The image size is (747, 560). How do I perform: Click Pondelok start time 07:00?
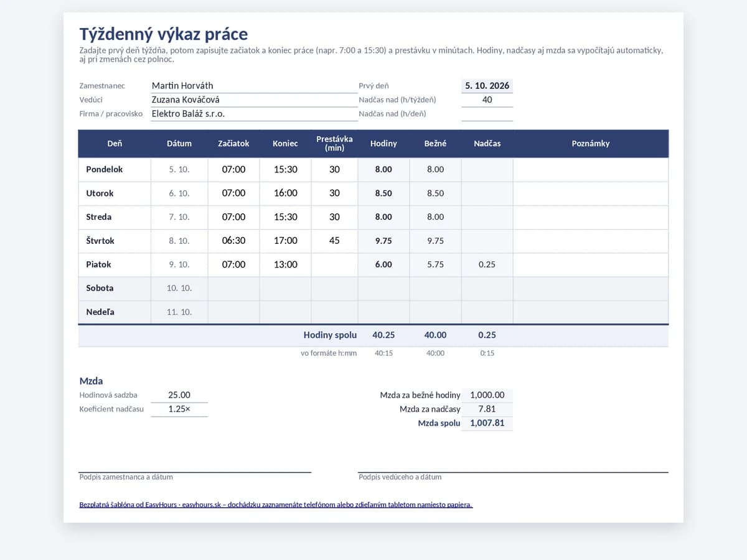click(233, 170)
